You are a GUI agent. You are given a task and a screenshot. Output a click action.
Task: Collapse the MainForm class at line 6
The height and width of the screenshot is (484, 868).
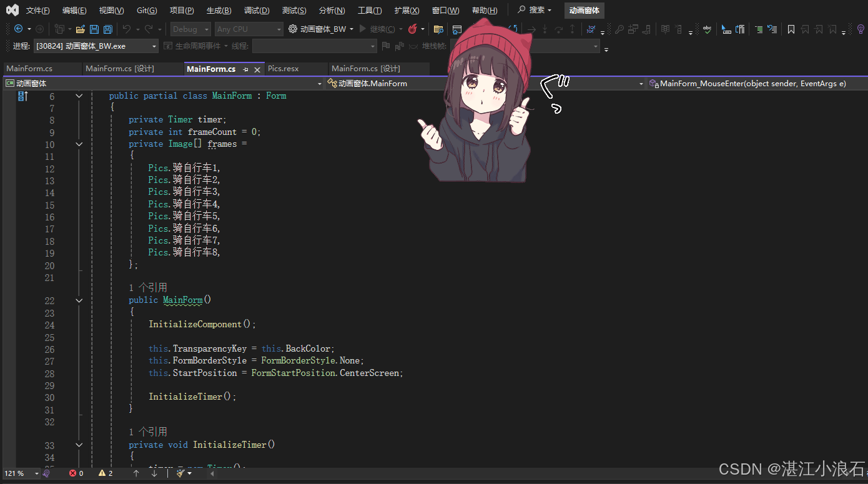tap(79, 96)
